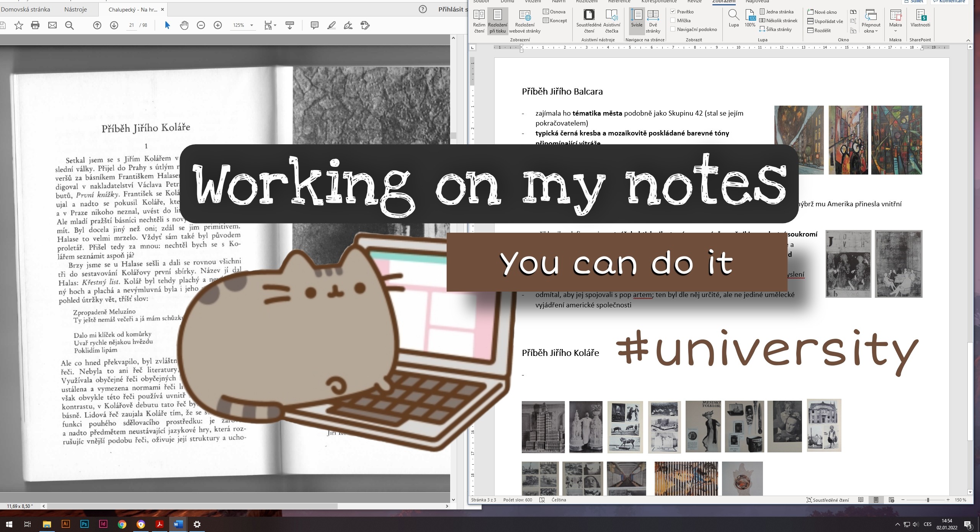Select Rozložení při tisku view in Word
Screen dimensions: 980x532
tap(498, 21)
